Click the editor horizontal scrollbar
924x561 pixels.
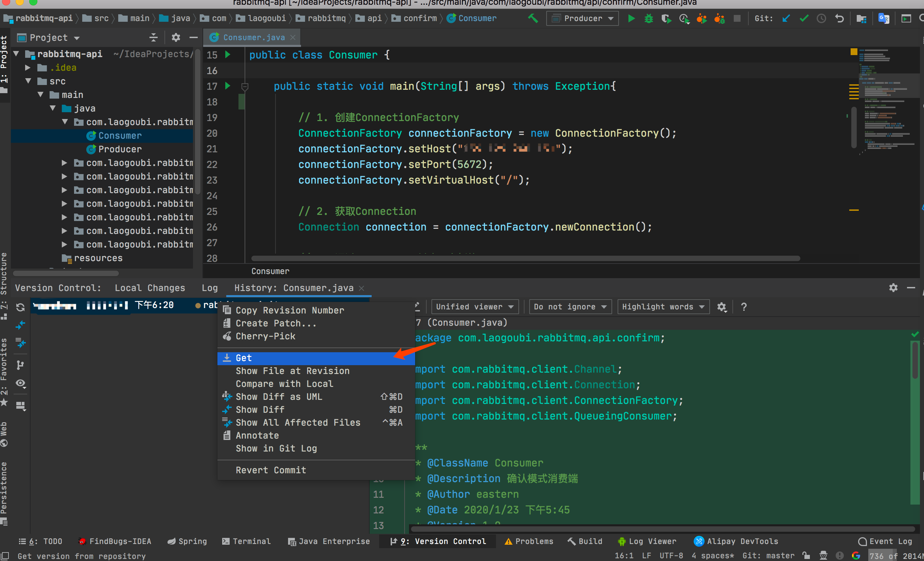(526, 258)
